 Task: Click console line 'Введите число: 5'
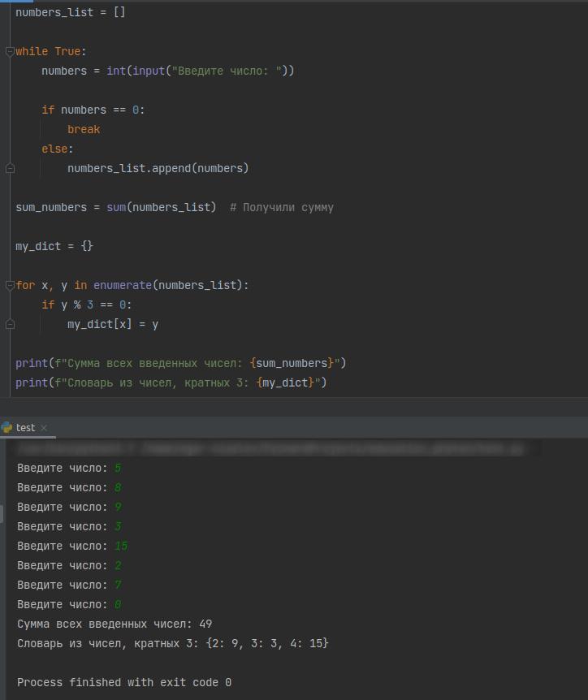[69, 469]
